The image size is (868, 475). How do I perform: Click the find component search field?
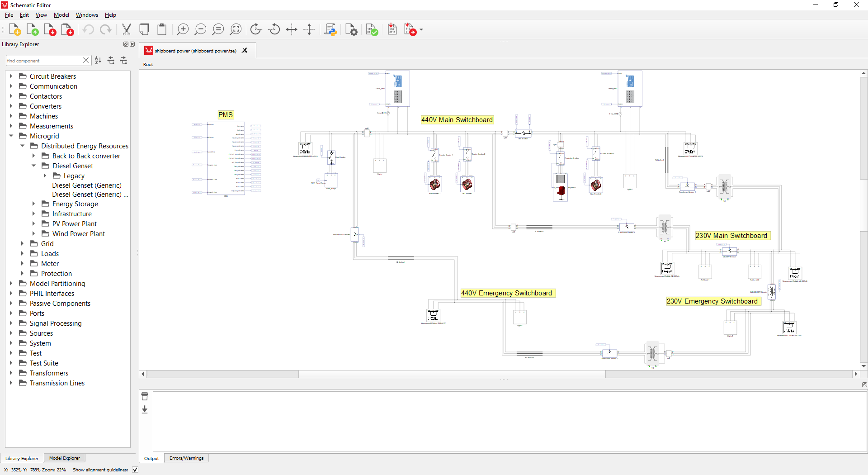click(43, 60)
